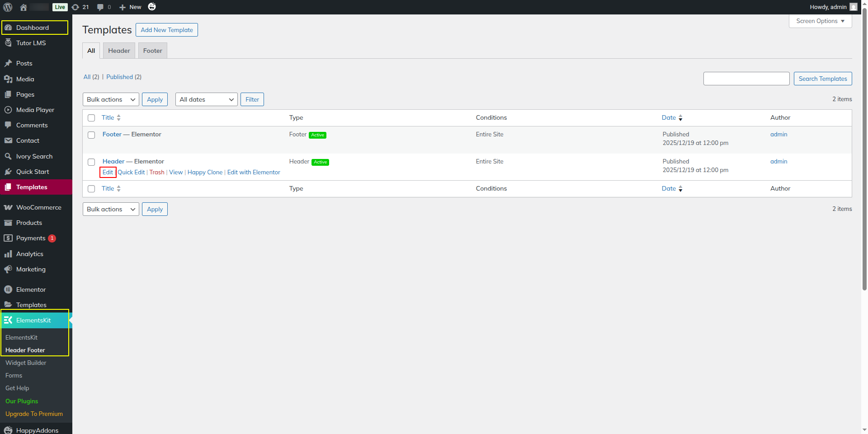The height and width of the screenshot is (434, 868).
Task: Click the Analytics bar chart icon
Action: point(8,254)
